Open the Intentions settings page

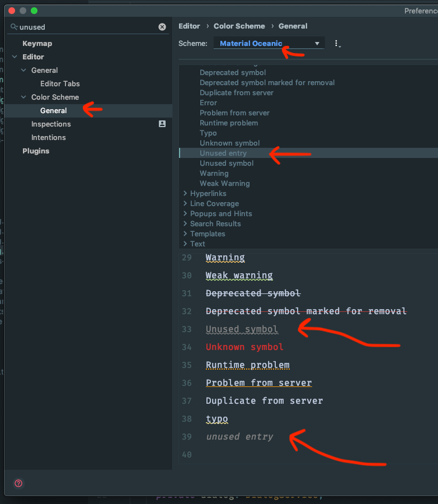pyautogui.click(x=49, y=138)
